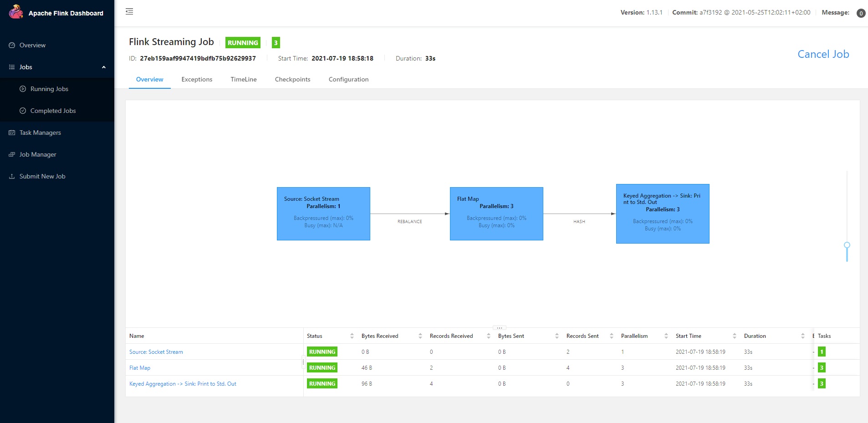Sort the table by Records Received
This screenshot has width=868, height=423.
click(489, 336)
